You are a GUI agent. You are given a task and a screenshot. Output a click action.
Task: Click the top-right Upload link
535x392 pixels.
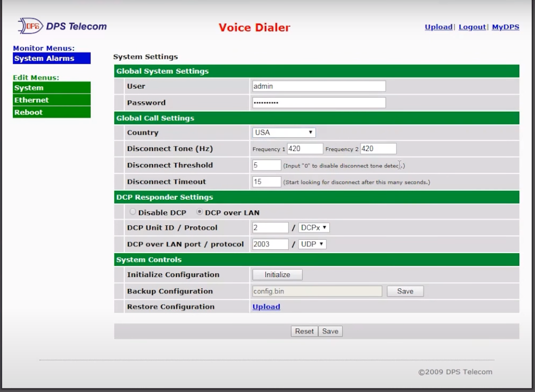(x=439, y=27)
